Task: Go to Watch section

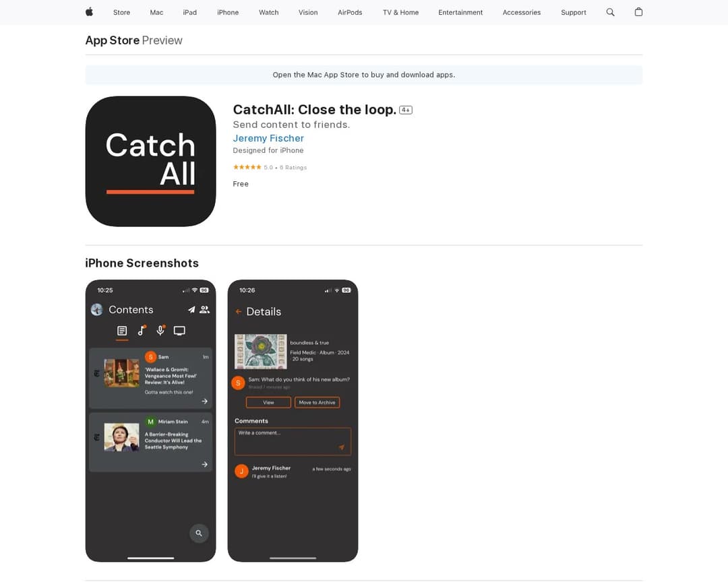Action: click(x=269, y=13)
